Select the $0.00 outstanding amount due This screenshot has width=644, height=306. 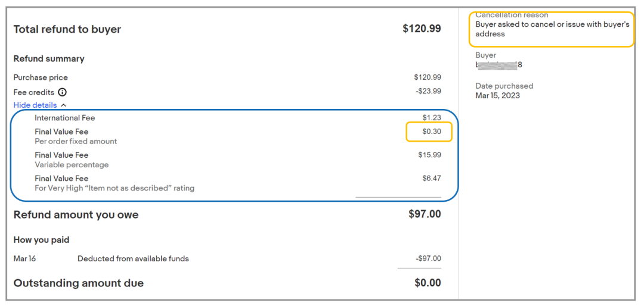(428, 283)
